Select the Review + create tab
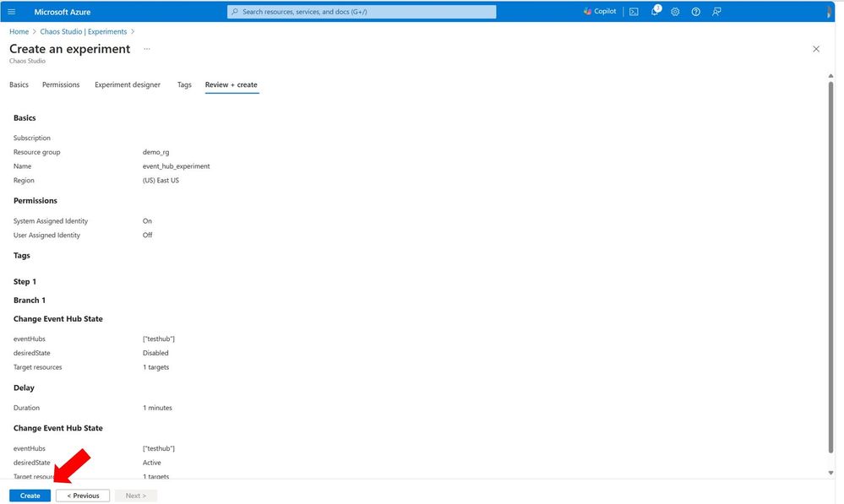Image resolution: width=844 pixels, height=504 pixels. [231, 84]
